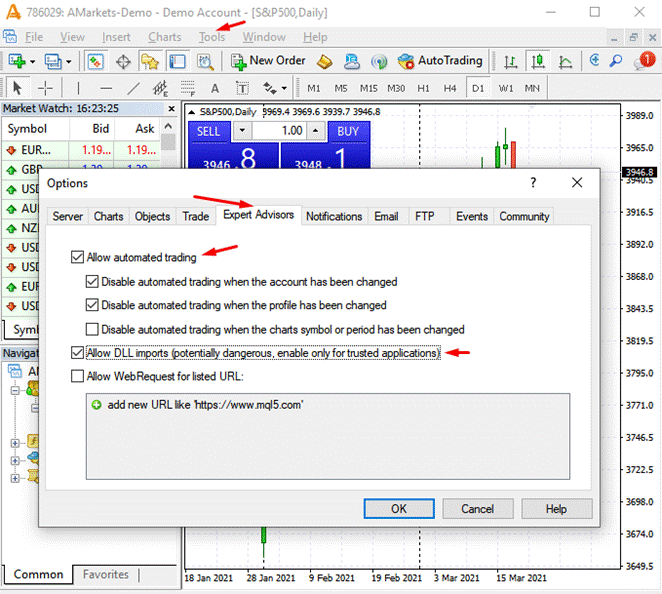Screen dimensions: 662x594
Task: Select the horizontal line drawing tool
Action: pyautogui.click(x=106, y=88)
